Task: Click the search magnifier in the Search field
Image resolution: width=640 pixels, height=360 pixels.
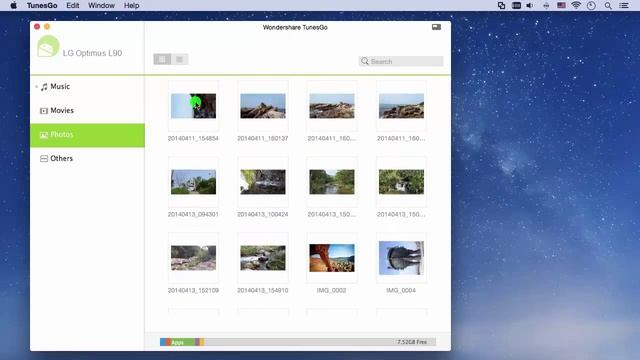Action: click(x=364, y=61)
